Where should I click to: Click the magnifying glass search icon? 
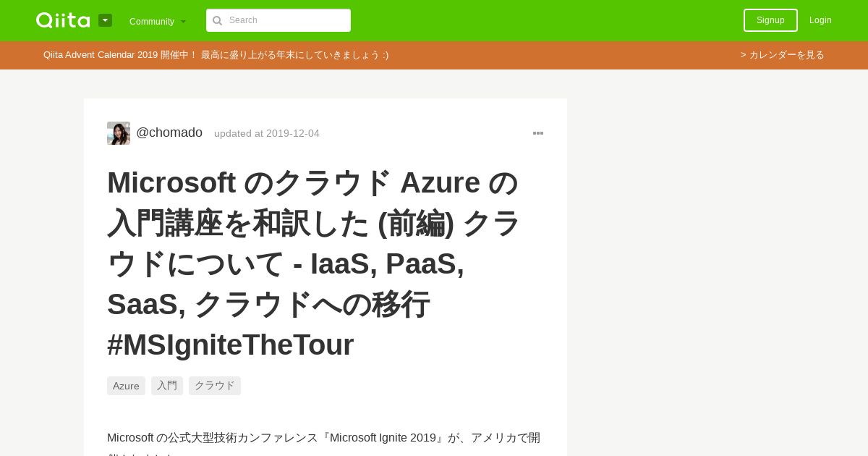coord(217,20)
